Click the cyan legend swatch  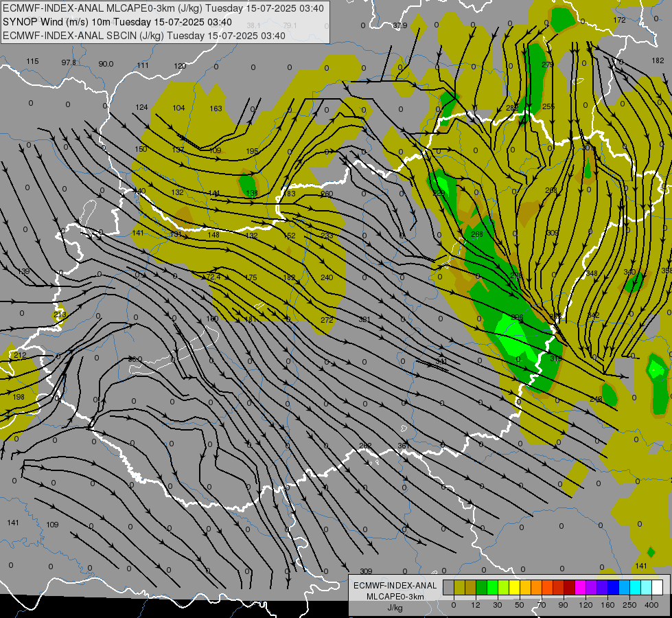(636, 587)
